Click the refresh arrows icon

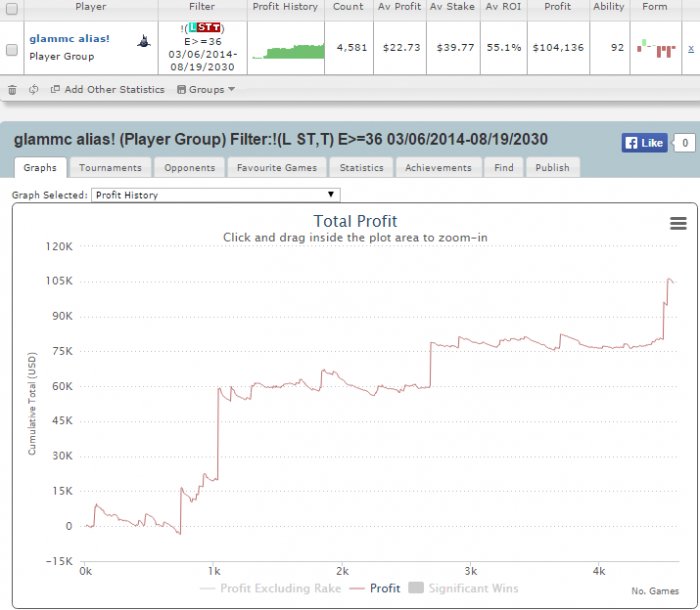[x=33, y=89]
